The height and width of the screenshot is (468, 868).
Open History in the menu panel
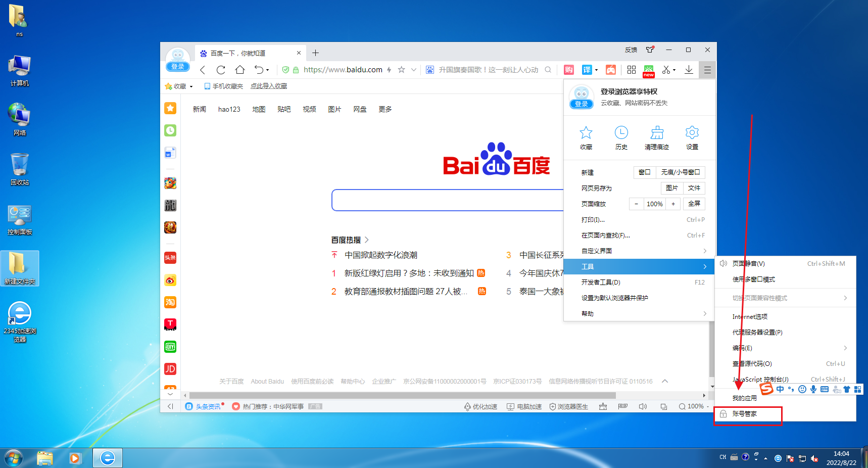pos(621,138)
